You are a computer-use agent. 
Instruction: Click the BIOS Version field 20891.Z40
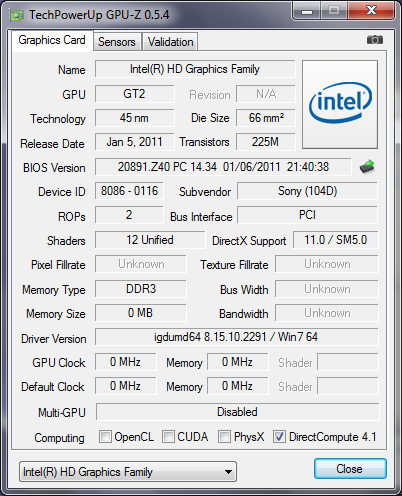tap(223, 167)
